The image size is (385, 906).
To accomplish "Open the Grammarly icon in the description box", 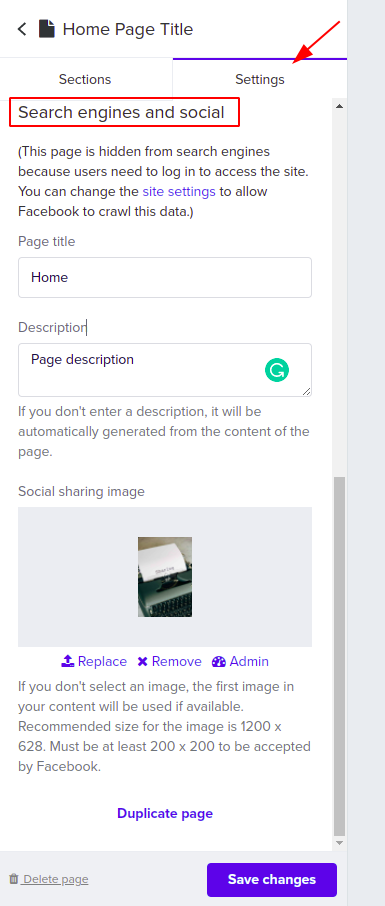I will (277, 370).
